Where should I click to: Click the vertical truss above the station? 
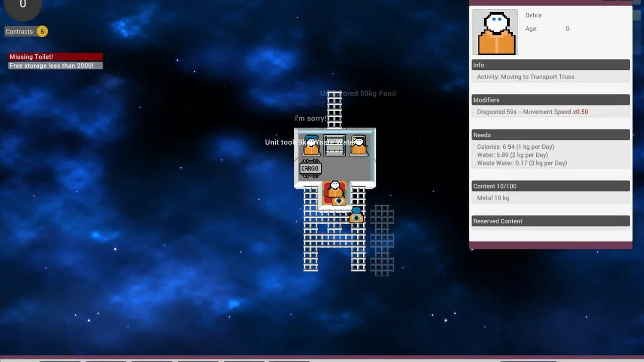pos(334,109)
